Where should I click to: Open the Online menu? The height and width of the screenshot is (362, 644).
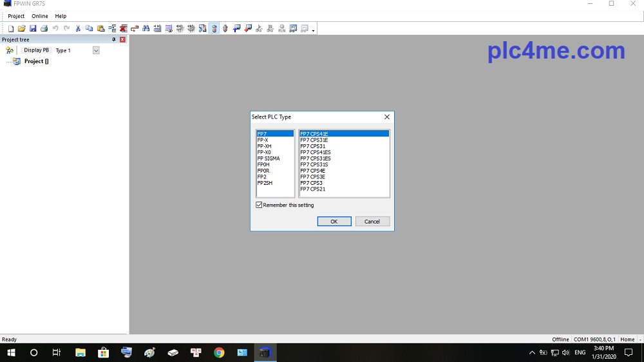(x=40, y=16)
